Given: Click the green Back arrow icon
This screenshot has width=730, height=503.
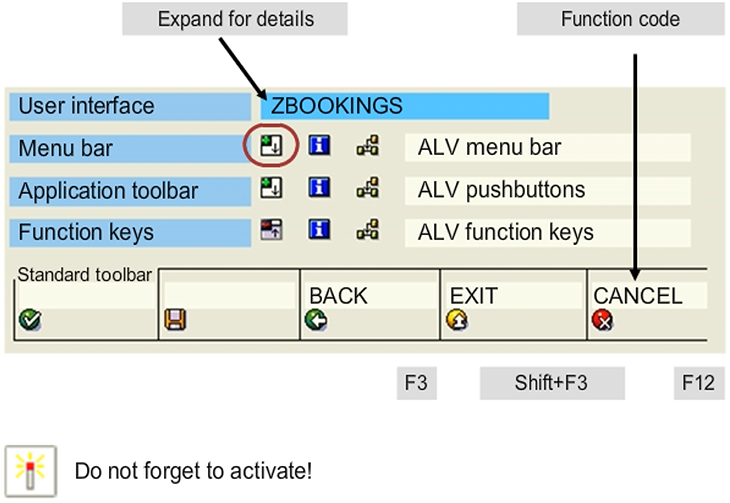Looking at the screenshot, I should point(316,321).
